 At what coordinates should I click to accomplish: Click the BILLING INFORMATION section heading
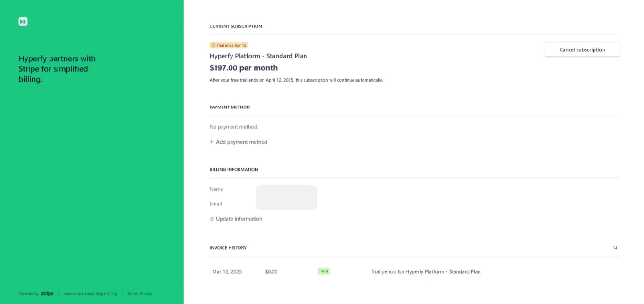(234, 169)
